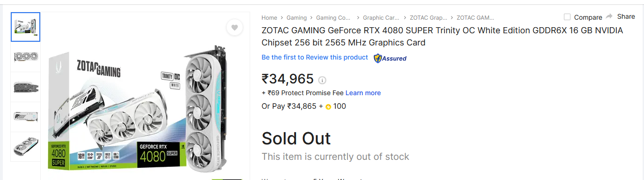The image size is (644, 180).
Task: Open the ZOTAC Grap... breadcrumb link
Action: coord(428,18)
